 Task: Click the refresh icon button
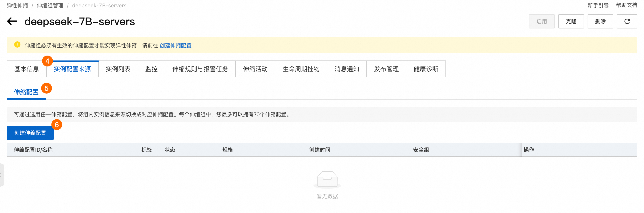[x=627, y=21]
